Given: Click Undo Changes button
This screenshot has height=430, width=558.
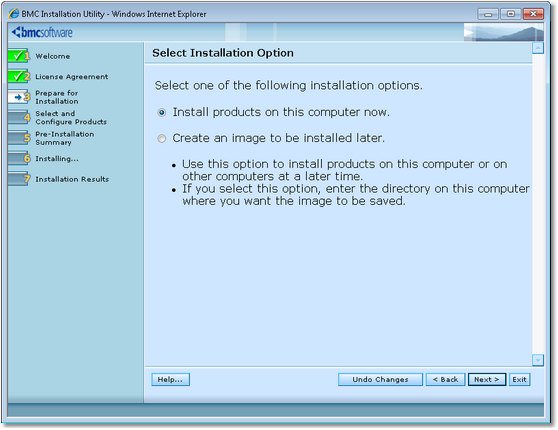Looking at the screenshot, I should [380, 379].
